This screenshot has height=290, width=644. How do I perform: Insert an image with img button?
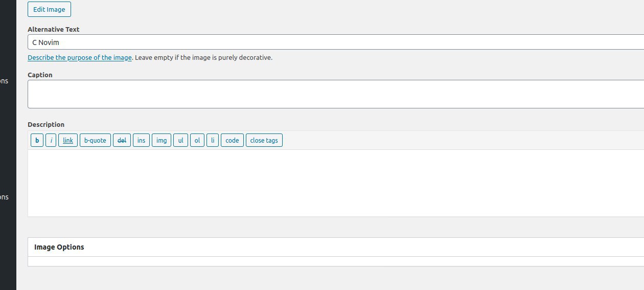(x=162, y=140)
